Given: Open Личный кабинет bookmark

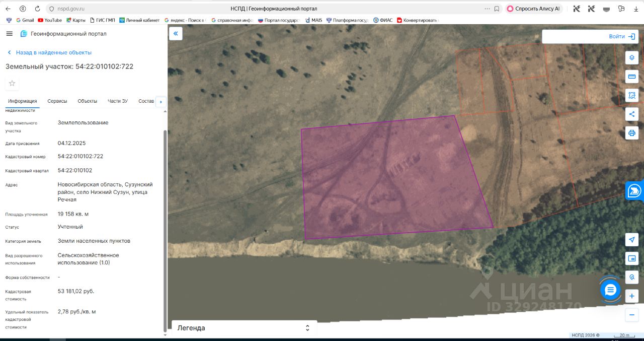Looking at the screenshot, I should pos(139,20).
